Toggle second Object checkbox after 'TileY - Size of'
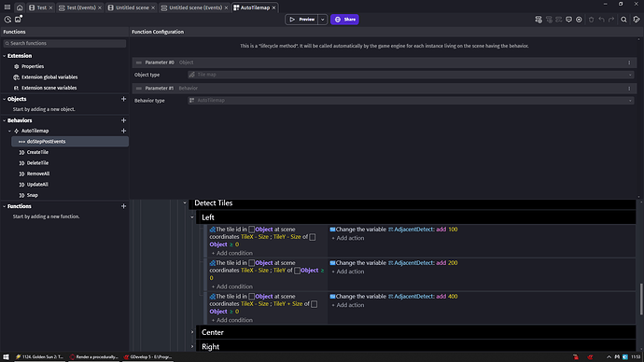The width and height of the screenshot is (644, 362). point(313,237)
